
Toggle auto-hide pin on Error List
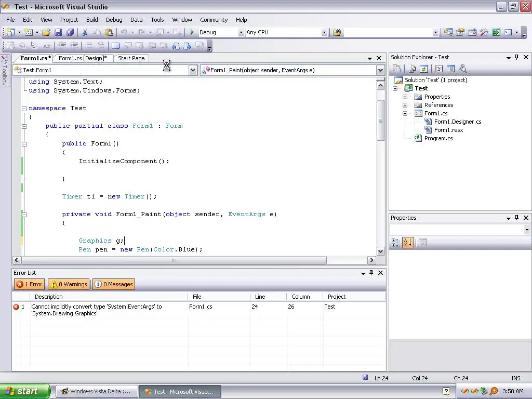click(x=371, y=273)
